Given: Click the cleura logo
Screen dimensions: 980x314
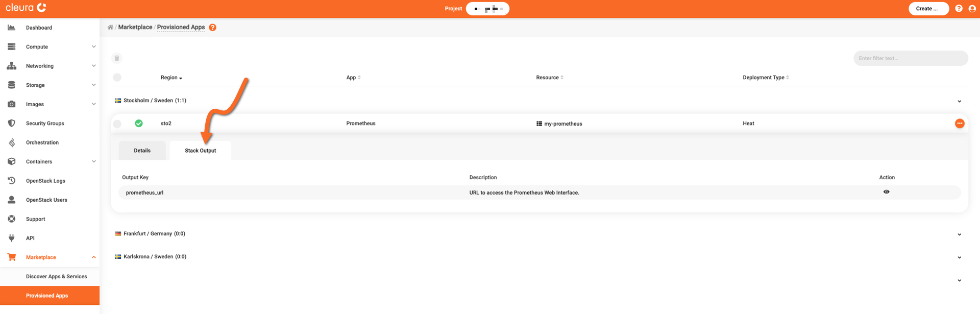Looking at the screenshot, I should [26, 8].
